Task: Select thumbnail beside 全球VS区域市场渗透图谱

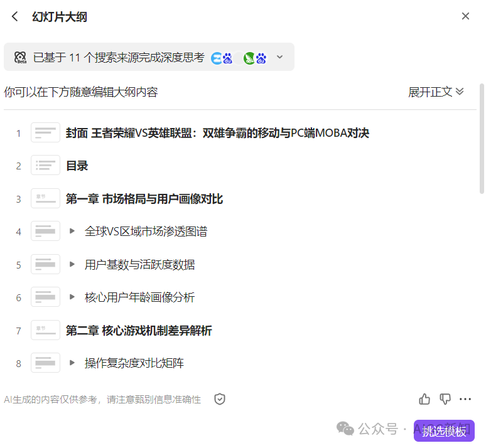Action: point(45,231)
